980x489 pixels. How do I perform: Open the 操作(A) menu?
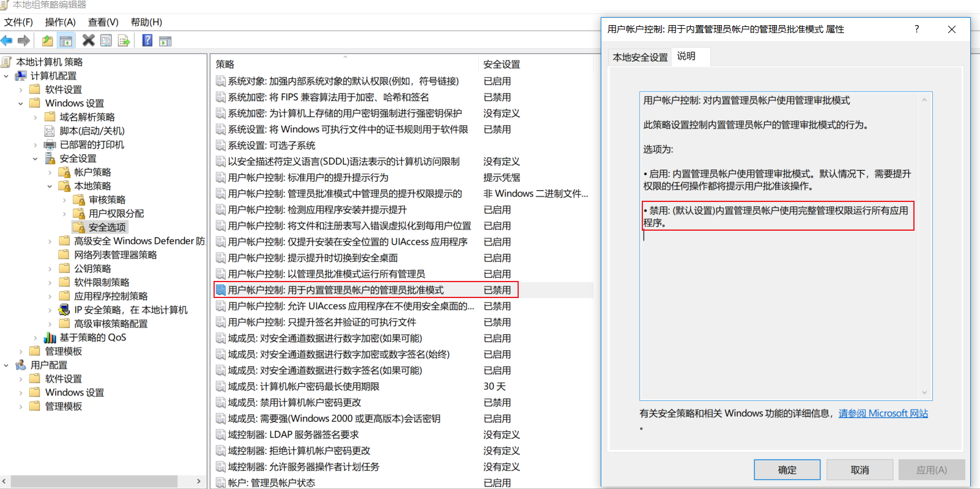click(x=60, y=22)
